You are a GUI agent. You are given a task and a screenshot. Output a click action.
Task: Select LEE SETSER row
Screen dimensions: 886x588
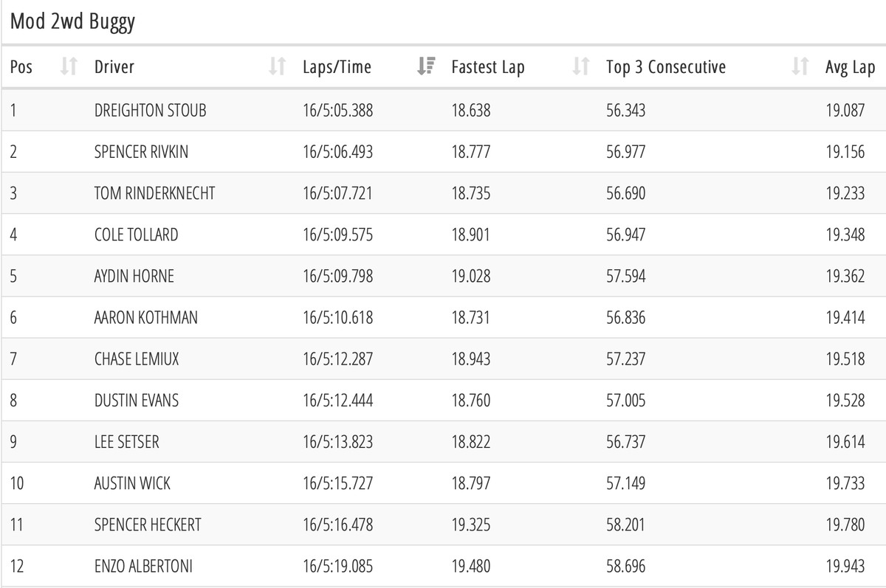443,442
